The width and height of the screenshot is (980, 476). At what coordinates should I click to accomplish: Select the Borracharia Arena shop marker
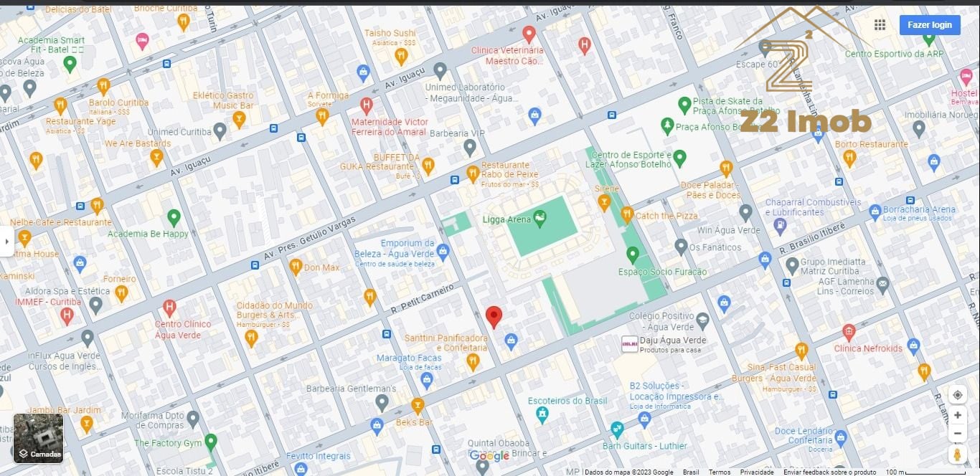[875, 212]
